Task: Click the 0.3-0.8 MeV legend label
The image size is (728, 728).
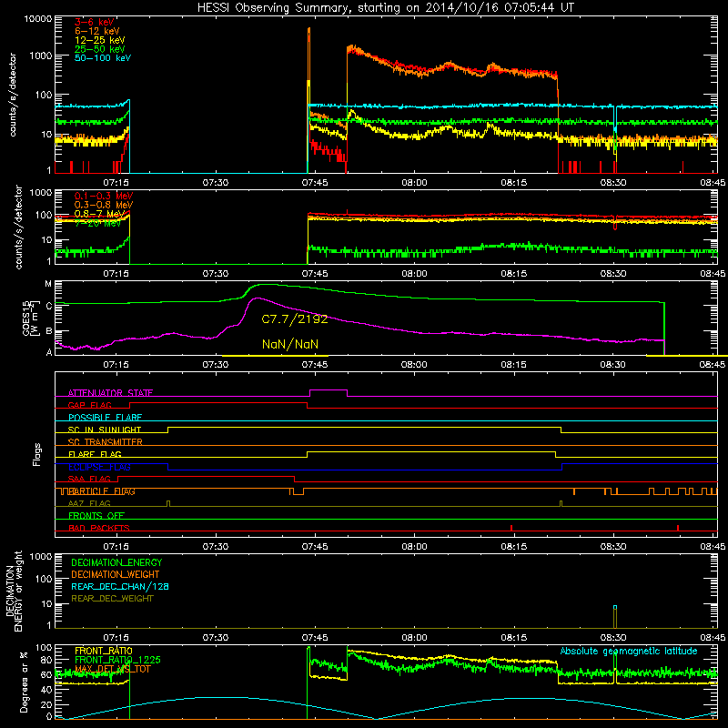Action: click(x=103, y=205)
